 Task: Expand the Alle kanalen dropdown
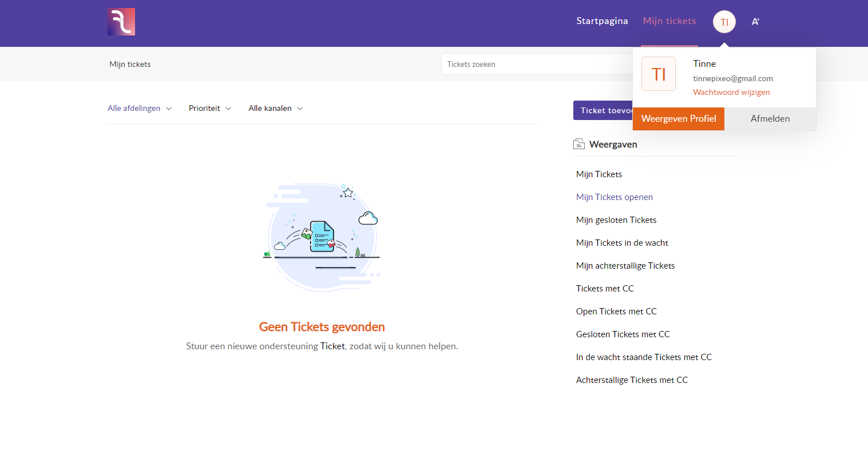(x=275, y=109)
